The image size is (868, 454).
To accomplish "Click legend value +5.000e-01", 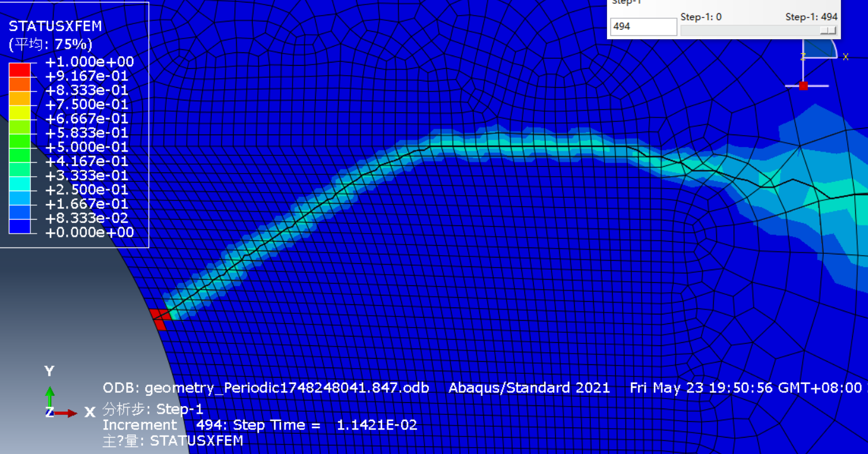I will tap(87, 147).
